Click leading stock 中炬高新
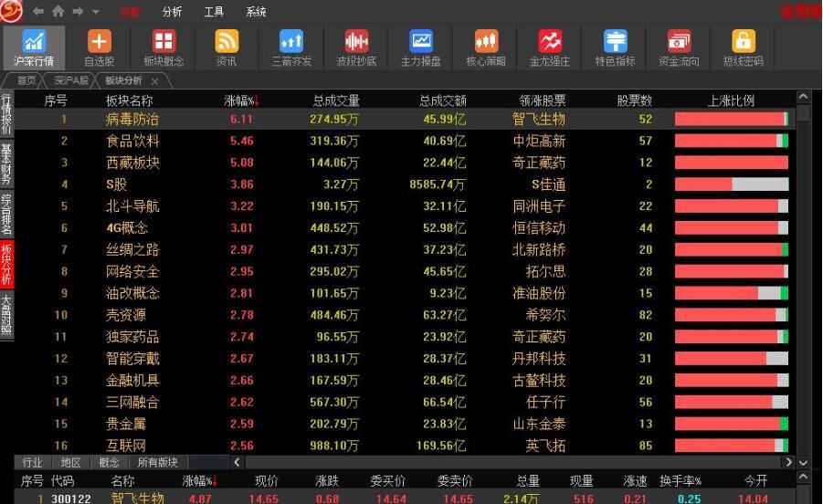This screenshot has width=823, height=504. [x=539, y=142]
